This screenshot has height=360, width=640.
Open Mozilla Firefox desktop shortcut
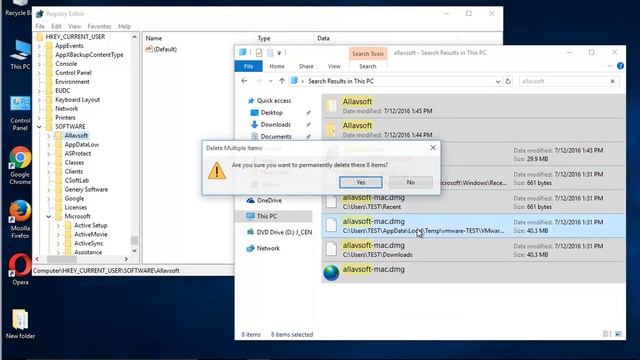coord(20,220)
